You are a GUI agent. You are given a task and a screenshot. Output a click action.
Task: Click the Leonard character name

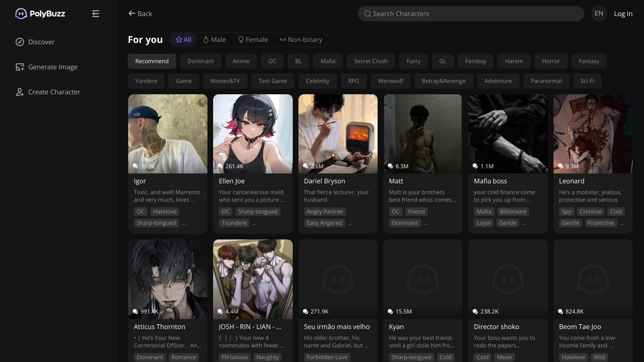coord(571,181)
